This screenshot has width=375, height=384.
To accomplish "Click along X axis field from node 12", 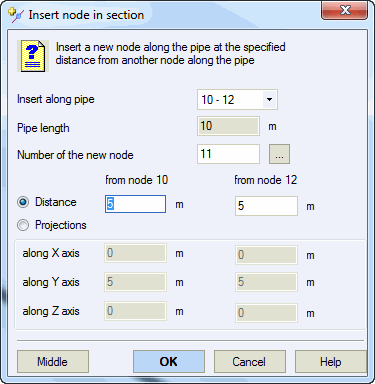I will (266, 255).
